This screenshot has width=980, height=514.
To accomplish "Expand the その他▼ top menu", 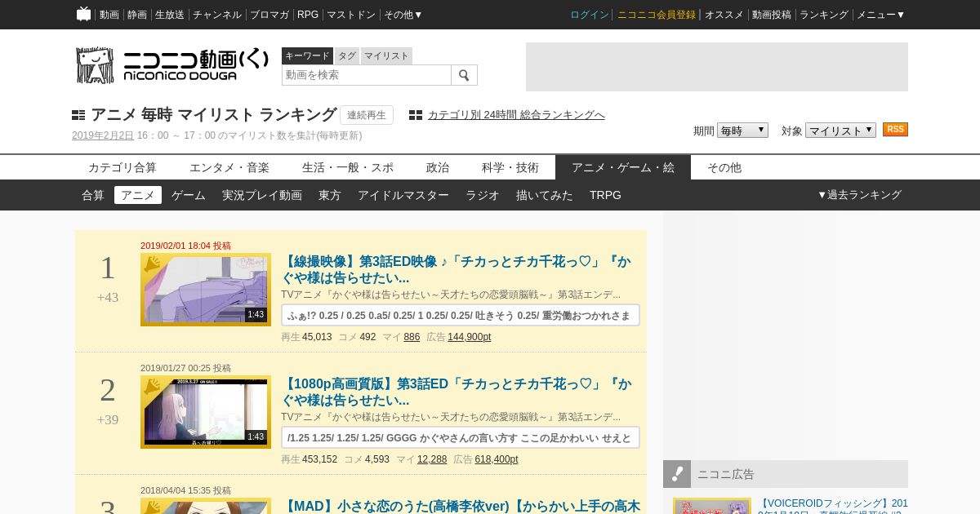I will coord(403,15).
